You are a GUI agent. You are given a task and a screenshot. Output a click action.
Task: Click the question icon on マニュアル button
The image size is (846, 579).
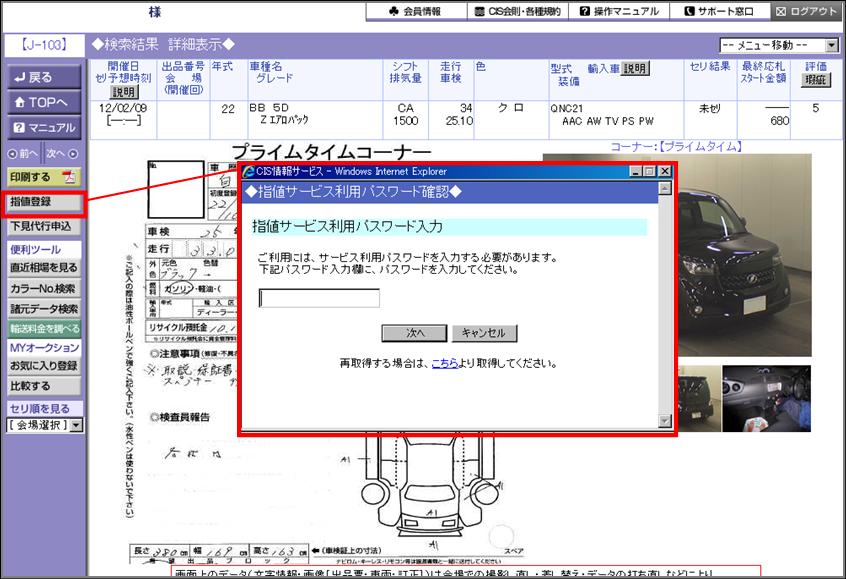19,128
